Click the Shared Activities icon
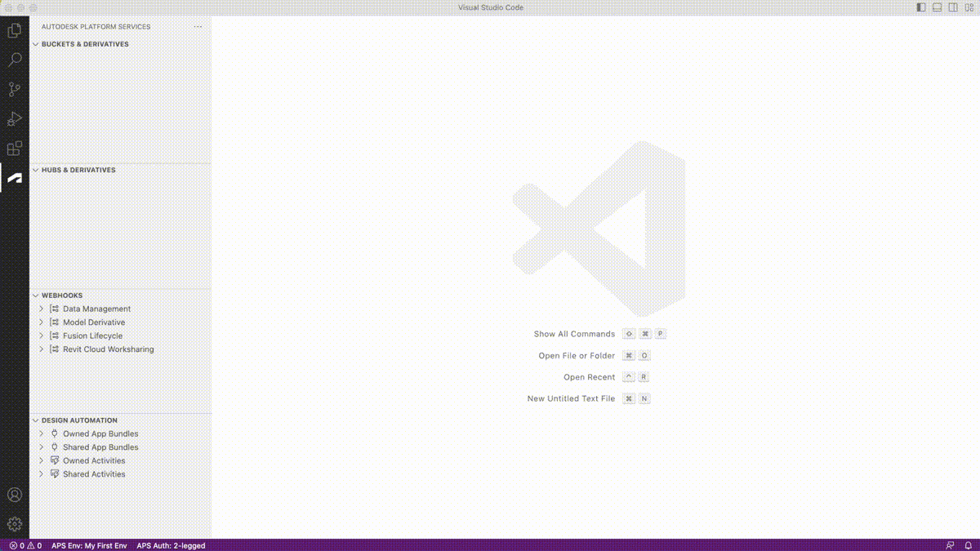 coord(55,474)
